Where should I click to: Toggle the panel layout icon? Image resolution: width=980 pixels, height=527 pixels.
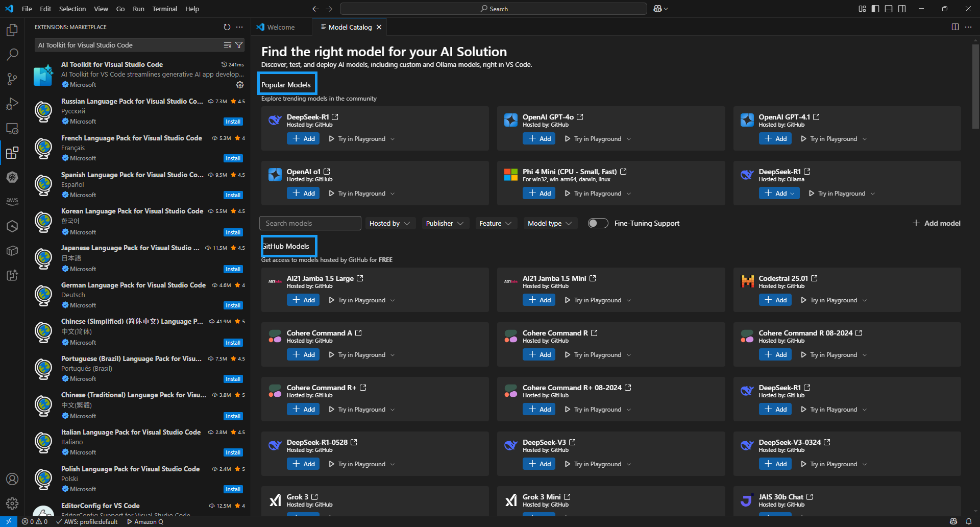point(889,9)
